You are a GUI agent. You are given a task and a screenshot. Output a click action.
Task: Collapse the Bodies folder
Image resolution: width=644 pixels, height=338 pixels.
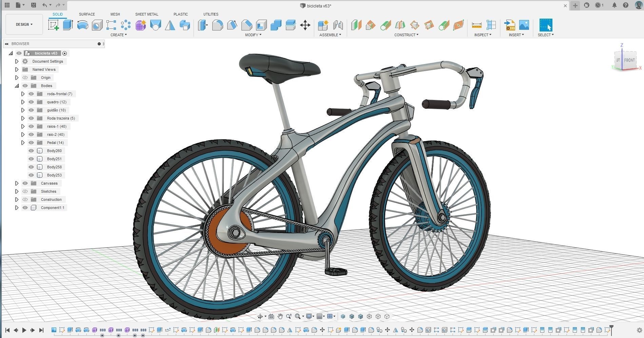pyautogui.click(x=17, y=86)
